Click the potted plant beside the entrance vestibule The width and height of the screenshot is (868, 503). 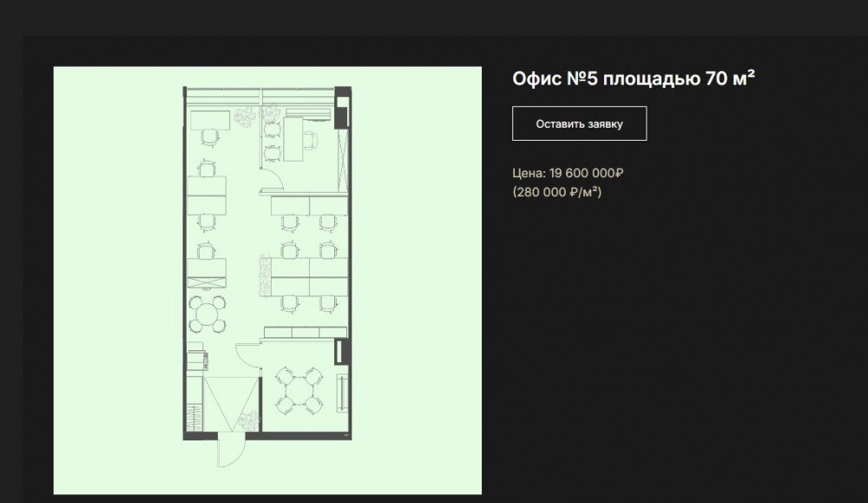(x=248, y=420)
